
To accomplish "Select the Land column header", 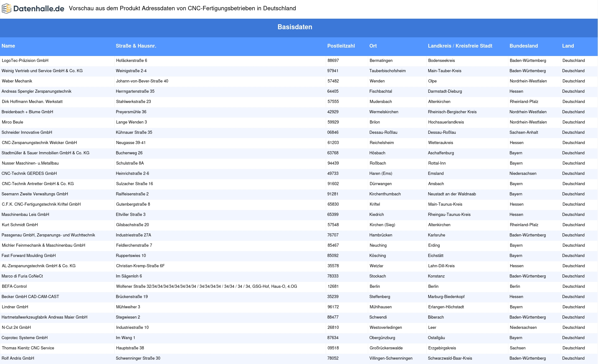I will click(568, 46).
